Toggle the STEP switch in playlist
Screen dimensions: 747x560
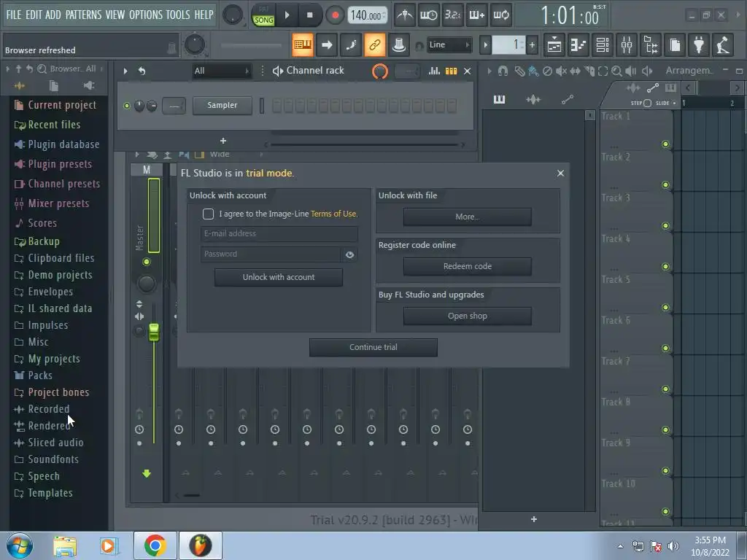648,103
